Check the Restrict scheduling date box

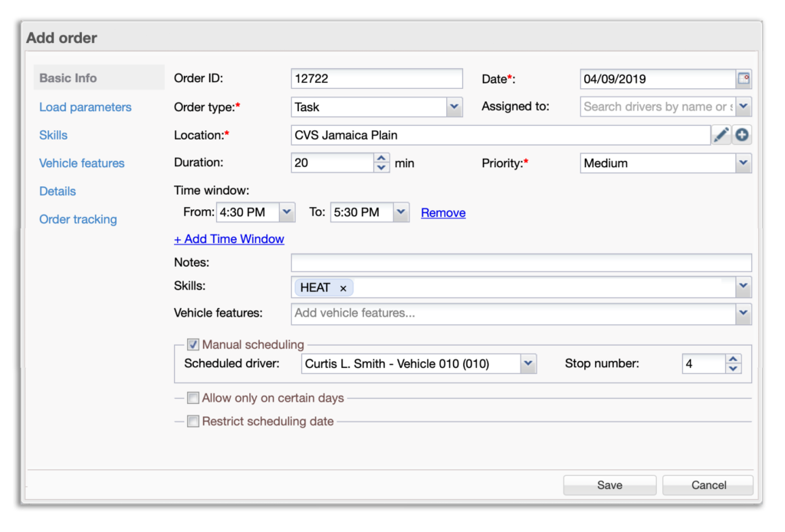pyautogui.click(x=193, y=422)
